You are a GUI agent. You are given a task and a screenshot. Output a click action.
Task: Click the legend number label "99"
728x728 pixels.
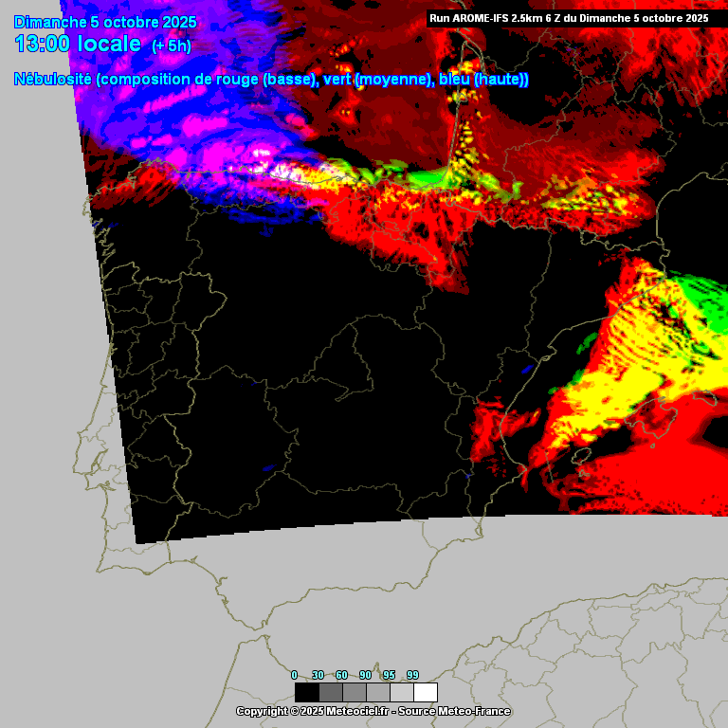click(412, 675)
